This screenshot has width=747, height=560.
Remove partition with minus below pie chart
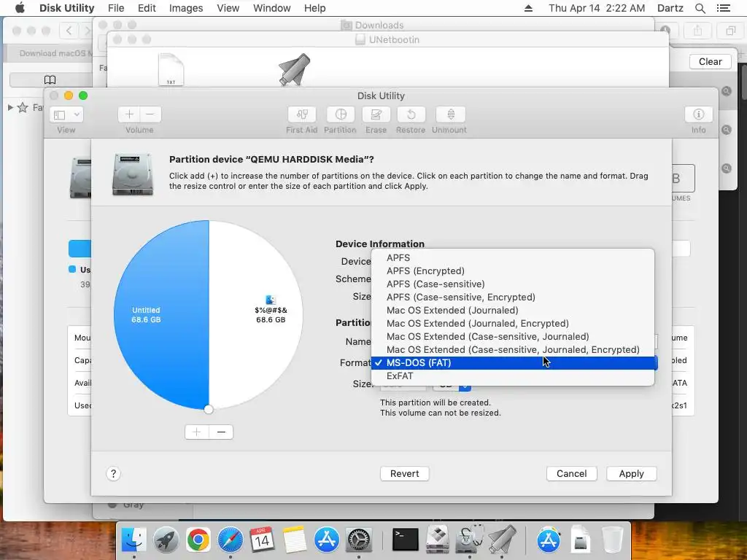click(x=221, y=432)
